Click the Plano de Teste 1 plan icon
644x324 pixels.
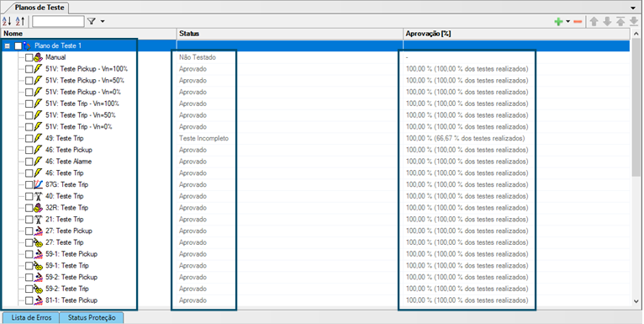(27, 45)
